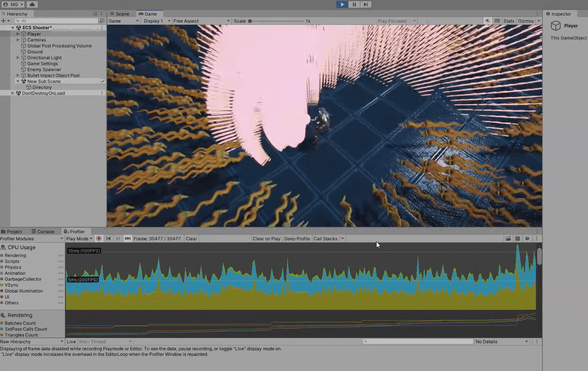This screenshot has height=371, width=588.
Task: Click the Game view Scale slider handle
Action: point(250,21)
